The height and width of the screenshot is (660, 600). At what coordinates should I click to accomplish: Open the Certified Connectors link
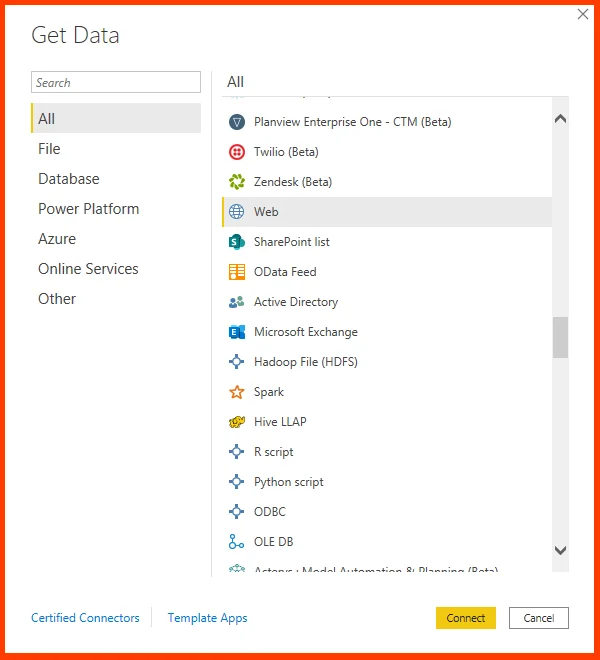click(x=85, y=618)
